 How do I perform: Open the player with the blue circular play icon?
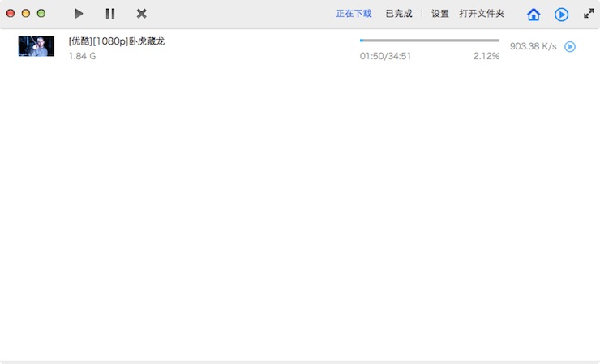[561, 15]
